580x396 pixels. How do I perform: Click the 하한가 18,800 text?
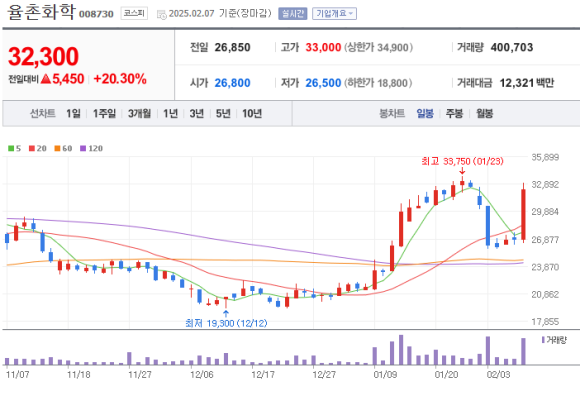point(378,83)
